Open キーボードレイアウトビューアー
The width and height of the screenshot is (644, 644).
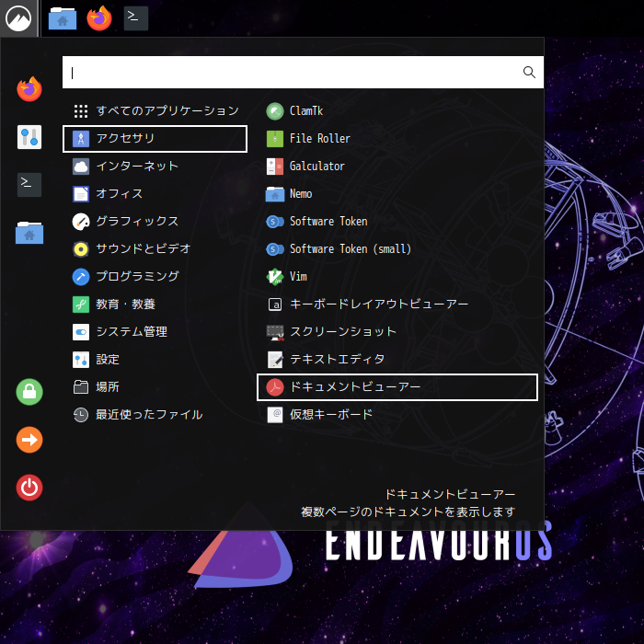397,304
